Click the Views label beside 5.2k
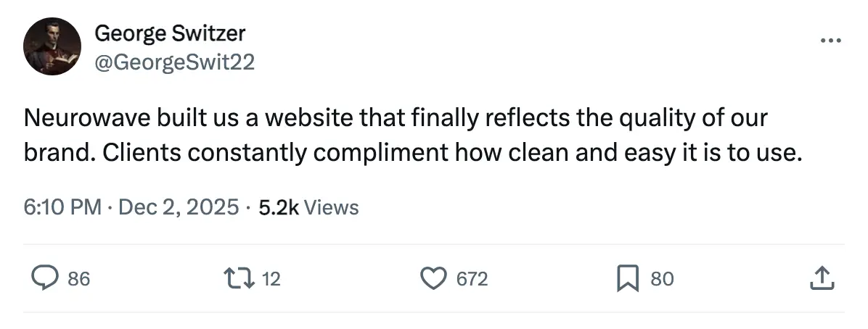The height and width of the screenshot is (329, 868). 331,207
